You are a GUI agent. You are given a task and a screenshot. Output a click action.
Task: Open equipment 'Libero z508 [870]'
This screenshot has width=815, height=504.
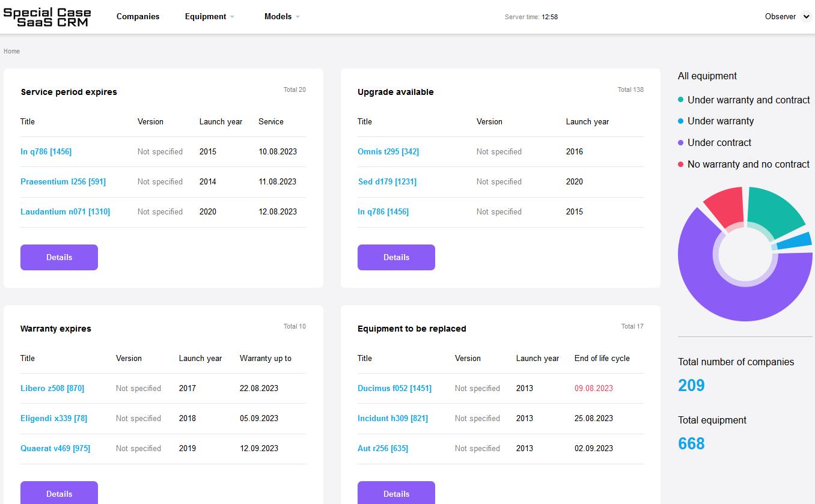(x=53, y=388)
